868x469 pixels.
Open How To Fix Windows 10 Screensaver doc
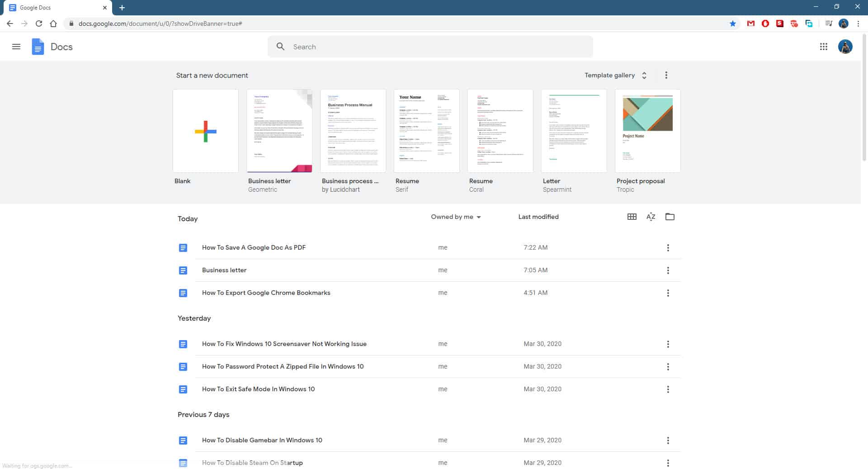point(284,344)
